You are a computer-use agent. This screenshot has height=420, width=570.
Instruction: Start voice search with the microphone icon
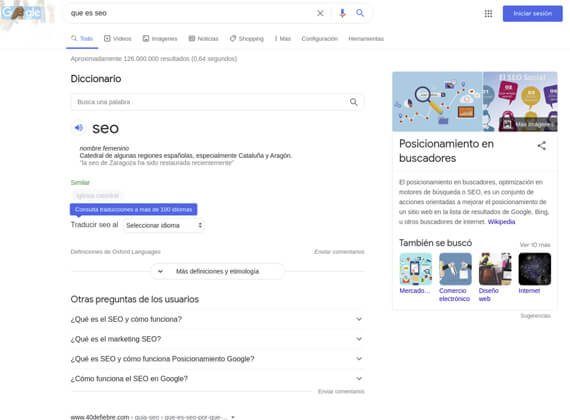[x=342, y=13]
